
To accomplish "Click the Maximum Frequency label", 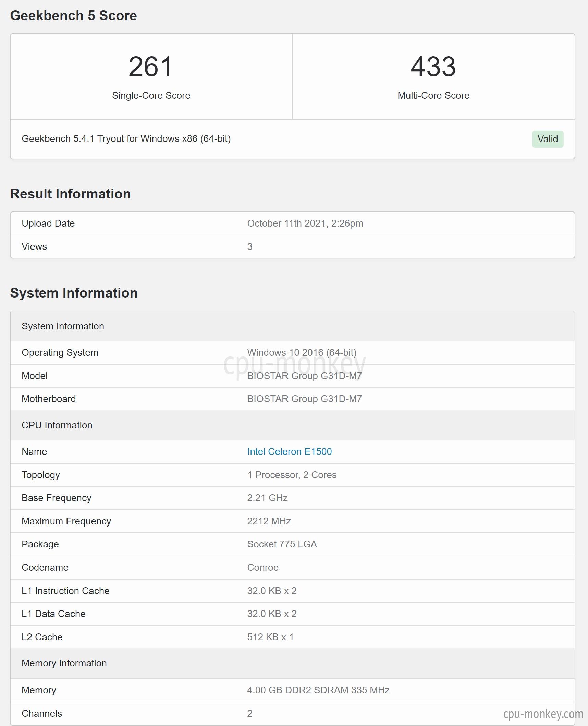I will click(x=66, y=521).
